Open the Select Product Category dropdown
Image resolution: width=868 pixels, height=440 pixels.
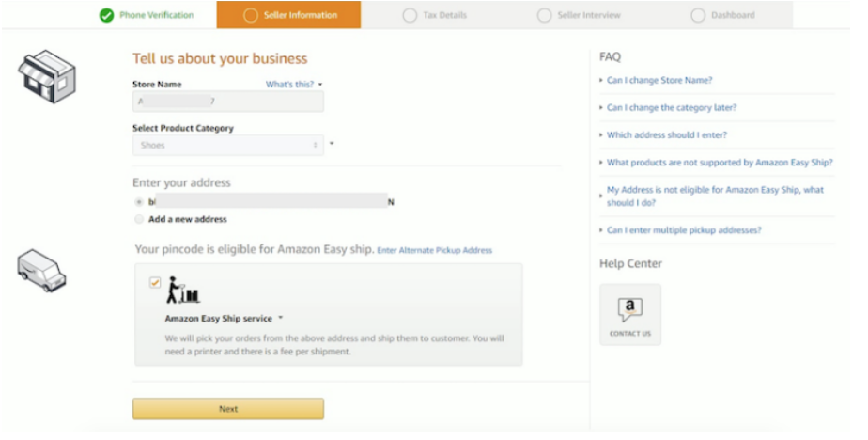tap(228, 145)
